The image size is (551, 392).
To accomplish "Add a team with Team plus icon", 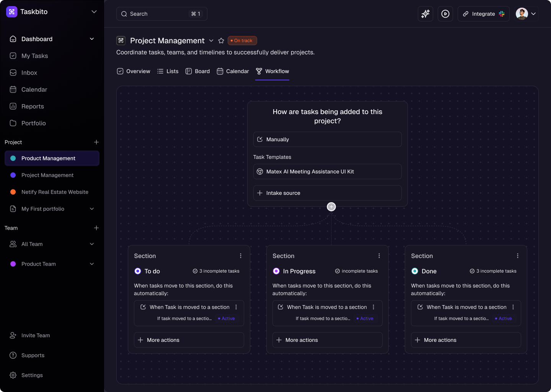I will click(96, 228).
